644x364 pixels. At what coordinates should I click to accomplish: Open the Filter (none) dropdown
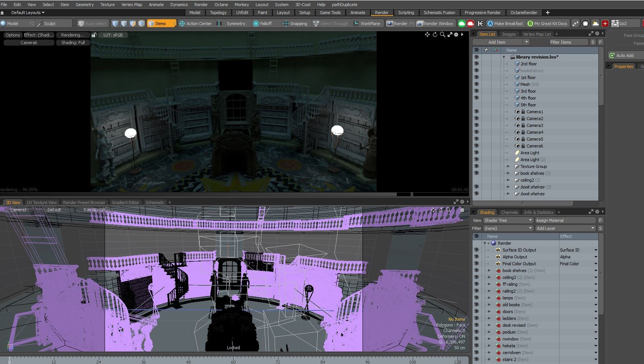[x=508, y=228]
